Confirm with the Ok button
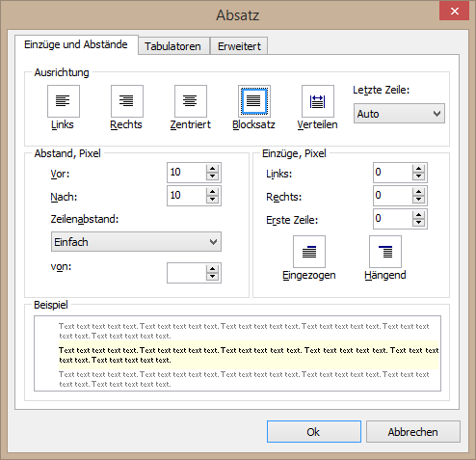476x460 pixels. click(x=314, y=432)
